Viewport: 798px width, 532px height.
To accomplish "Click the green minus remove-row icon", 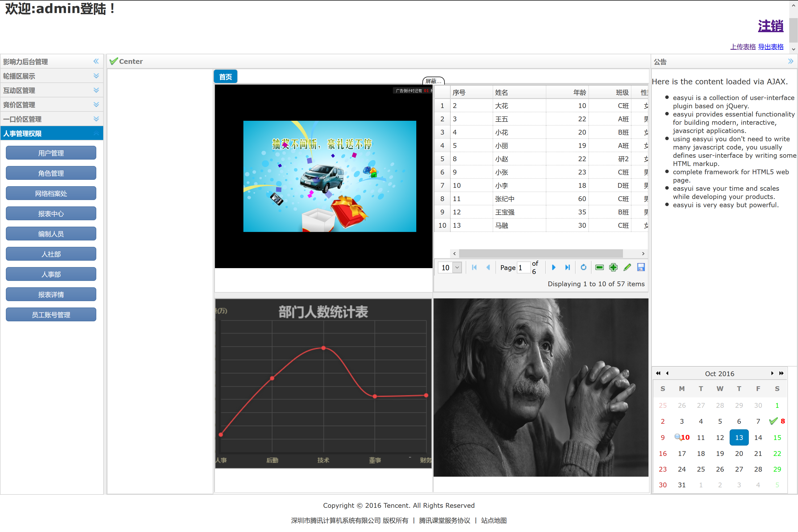I will click(600, 267).
